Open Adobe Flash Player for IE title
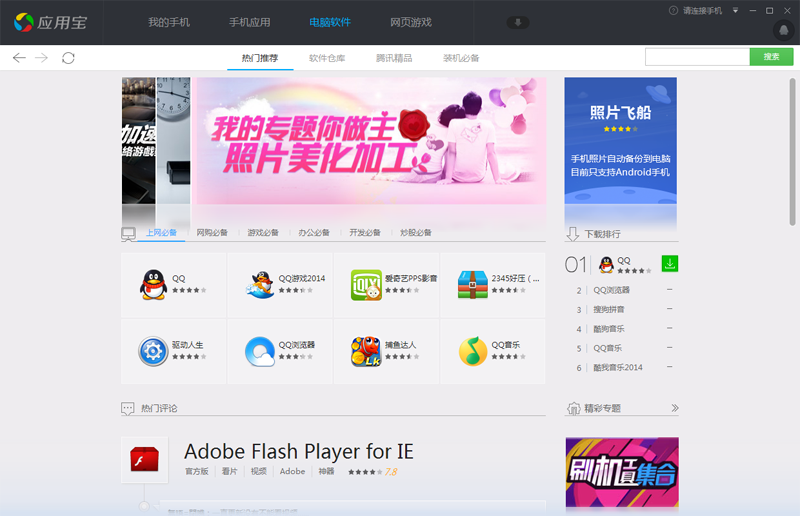Image resolution: width=800 pixels, height=516 pixels. [299, 452]
